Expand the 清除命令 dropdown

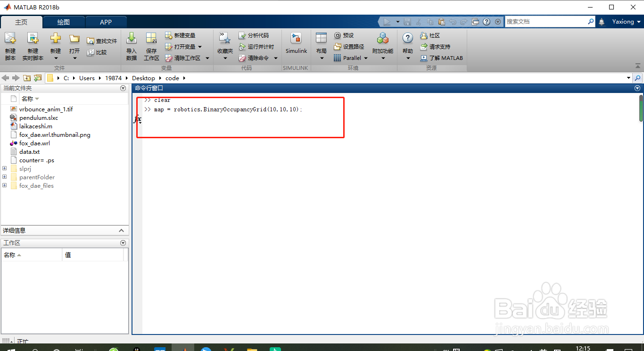(276, 58)
